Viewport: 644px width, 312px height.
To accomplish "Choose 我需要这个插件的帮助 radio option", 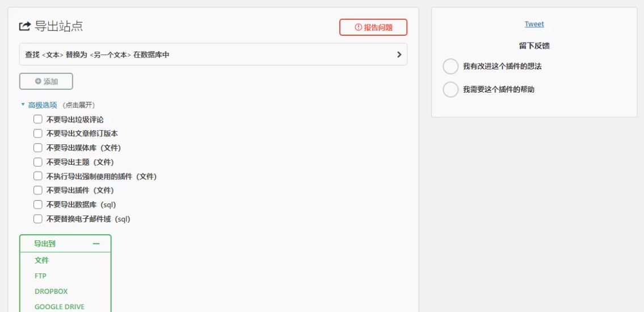I will tap(451, 90).
